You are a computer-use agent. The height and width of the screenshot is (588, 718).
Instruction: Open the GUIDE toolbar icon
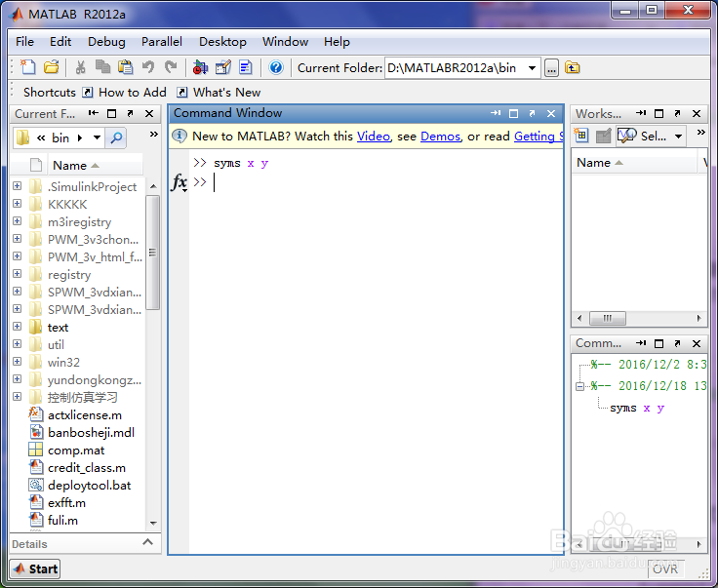[x=223, y=67]
